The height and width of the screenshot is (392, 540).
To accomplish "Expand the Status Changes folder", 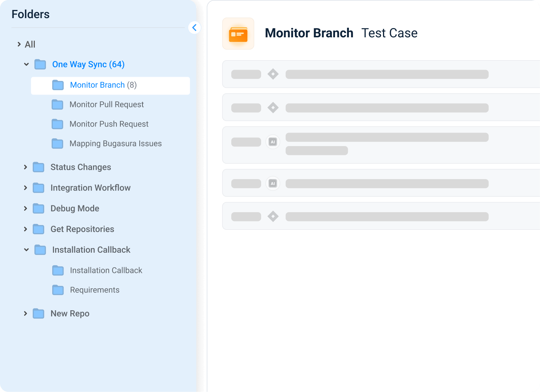I will click(25, 167).
